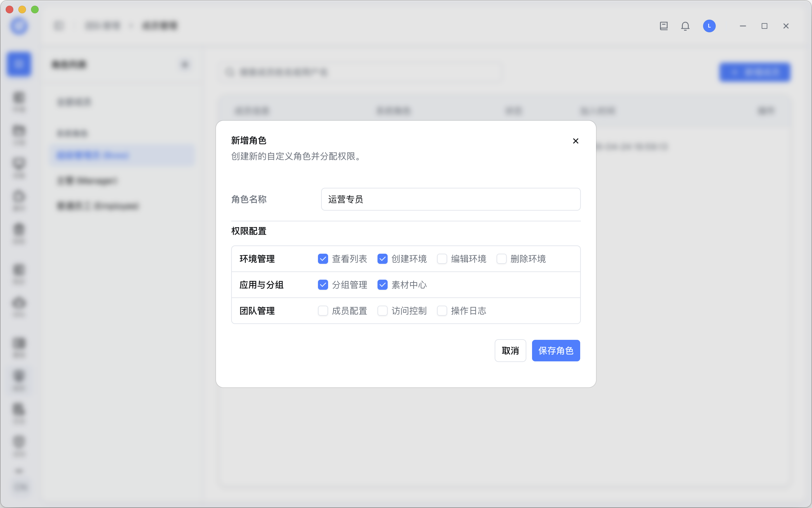Image resolution: width=812 pixels, height=508 pixels.
Task: Click the 保存角色 button
Action: 556,350
